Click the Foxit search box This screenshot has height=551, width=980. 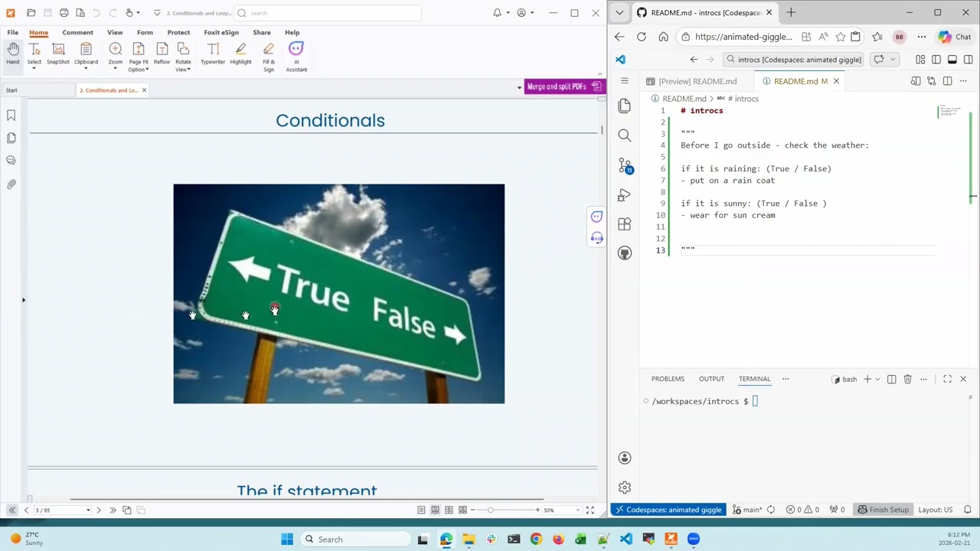coord(328,13)
